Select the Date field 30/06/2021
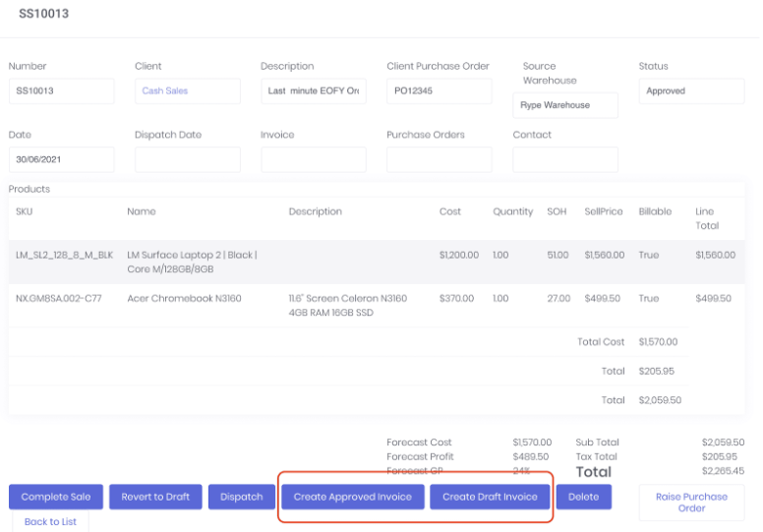The width and height of the screenshot is (763, 532). [61, 160]
